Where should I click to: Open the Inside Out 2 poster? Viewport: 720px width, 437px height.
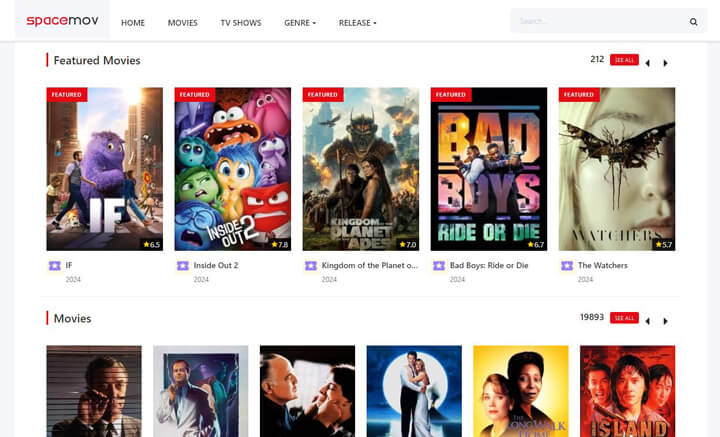(232, 169)
